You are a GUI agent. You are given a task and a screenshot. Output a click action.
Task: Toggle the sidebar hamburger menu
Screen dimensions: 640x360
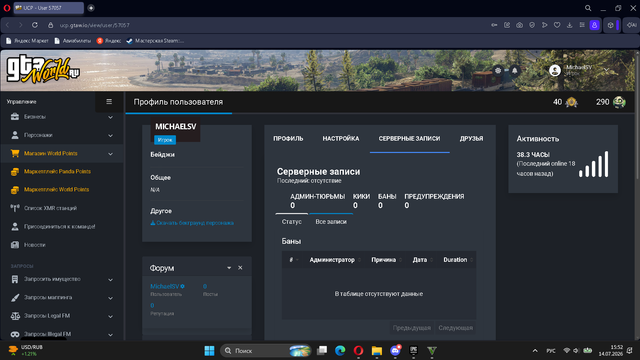point(109,102)
